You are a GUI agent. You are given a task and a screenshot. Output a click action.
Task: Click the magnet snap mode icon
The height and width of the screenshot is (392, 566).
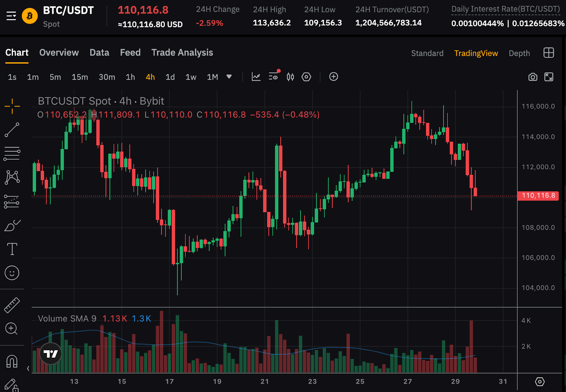(12, 361)
